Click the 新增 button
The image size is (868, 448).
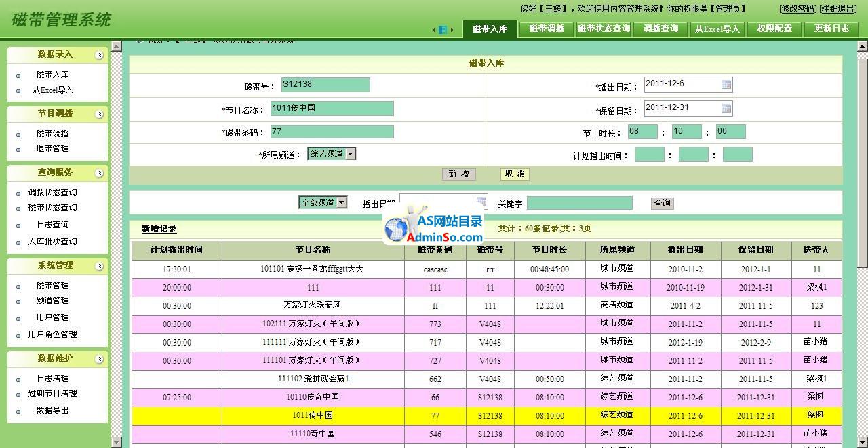tap(459, 174)
